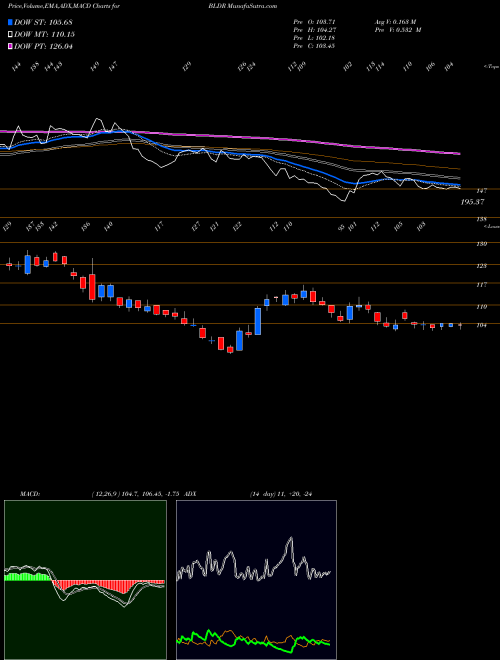Select the 'Pre O: 103.71' open value

tap(314, 22)
